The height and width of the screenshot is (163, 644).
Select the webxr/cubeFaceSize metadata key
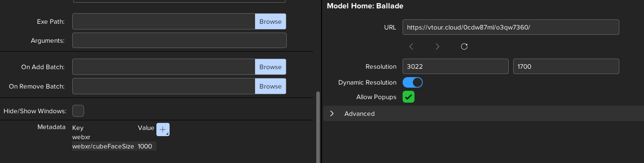click(103, 146)
